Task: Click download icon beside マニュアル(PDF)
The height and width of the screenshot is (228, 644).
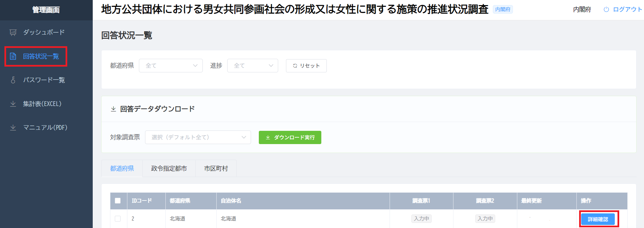Action: point(13,127)
